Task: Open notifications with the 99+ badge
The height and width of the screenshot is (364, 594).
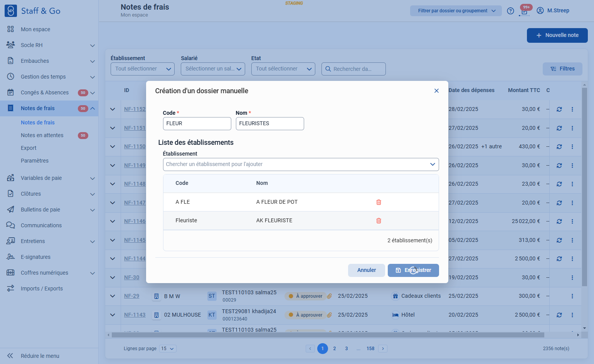Action: point(524,11)
